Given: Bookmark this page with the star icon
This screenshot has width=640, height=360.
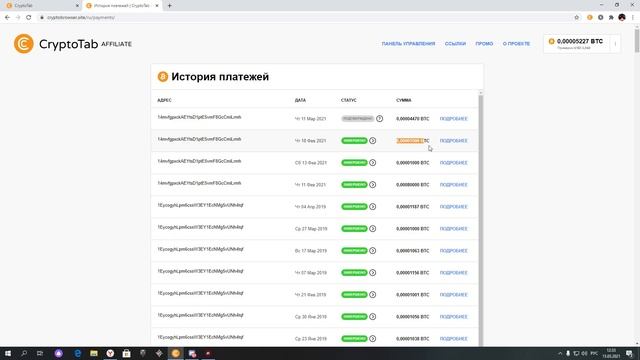Looking at the screenshot, I should [576, 18].
